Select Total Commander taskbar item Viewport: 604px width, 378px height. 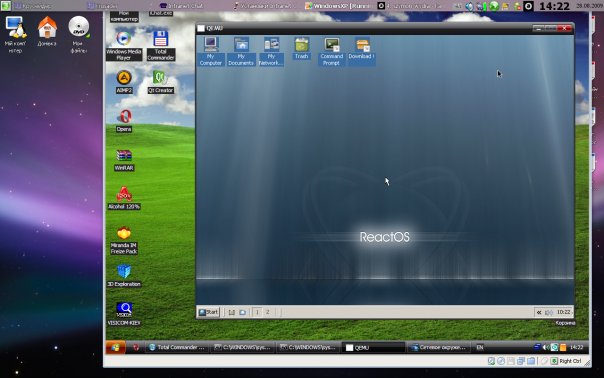click(177, 347)
